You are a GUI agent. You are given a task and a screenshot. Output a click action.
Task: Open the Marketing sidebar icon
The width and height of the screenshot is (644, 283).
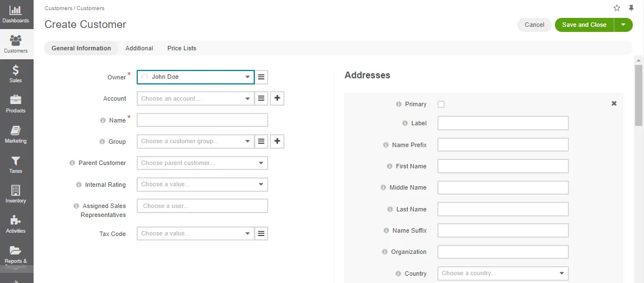tap(16, 134)
